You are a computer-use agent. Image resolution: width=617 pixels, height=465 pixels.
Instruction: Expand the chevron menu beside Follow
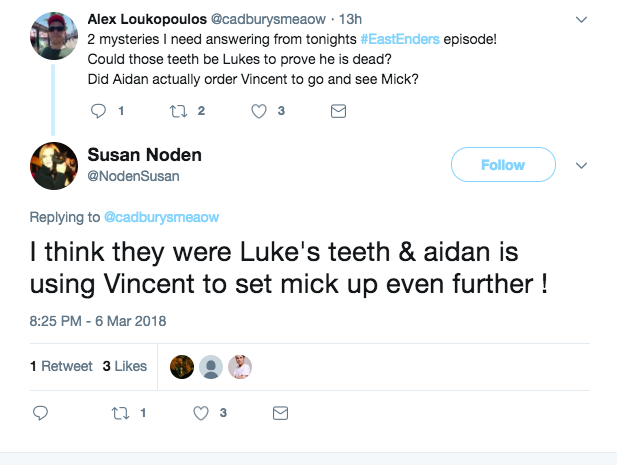point(583,165)
